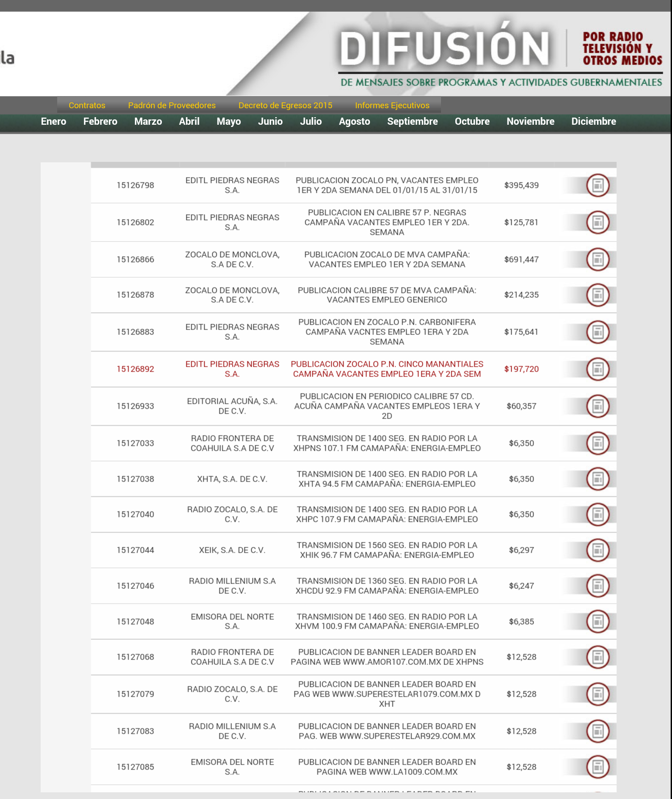Select the Febrero month tab
This screenshot has width=672, height=799.
100,122
